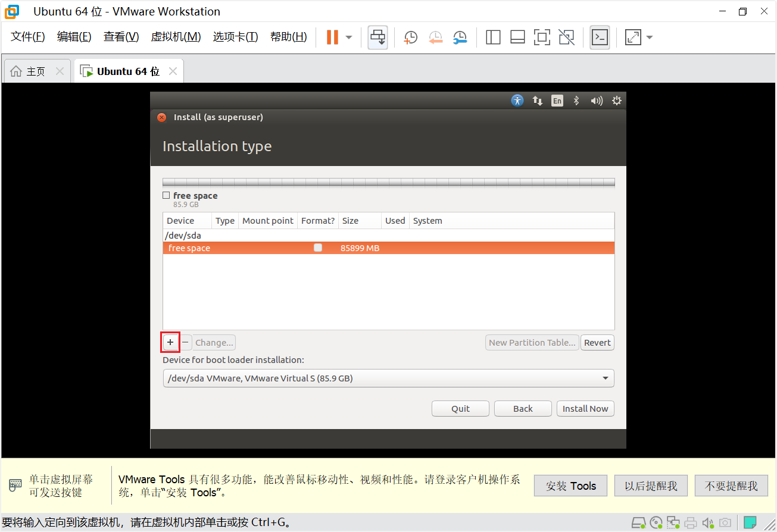Close the Install (as superuser) window
This screenshot has height=532, width=777.
point(162,118)
